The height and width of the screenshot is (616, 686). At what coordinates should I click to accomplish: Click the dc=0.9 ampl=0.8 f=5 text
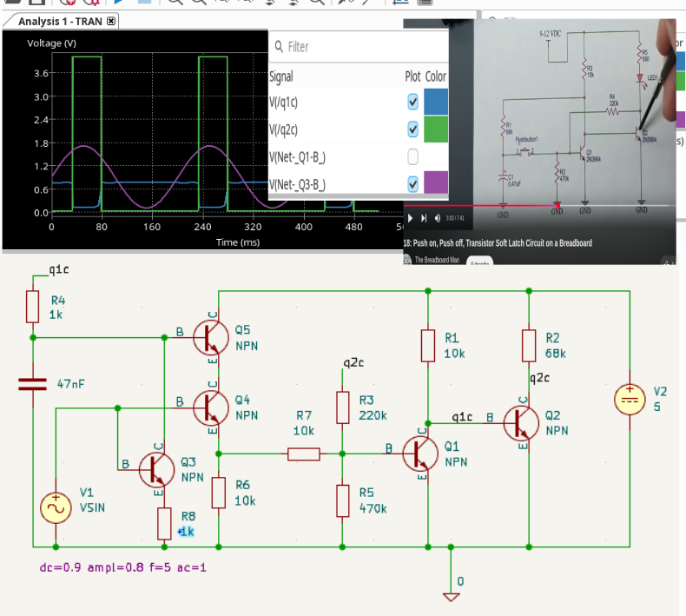(x=123, y=567)
